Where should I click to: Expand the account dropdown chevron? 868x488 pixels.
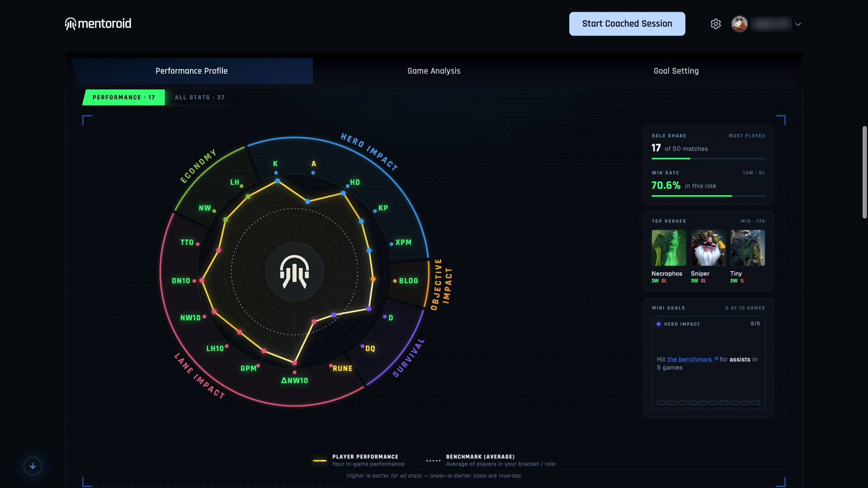coord(798,24)
